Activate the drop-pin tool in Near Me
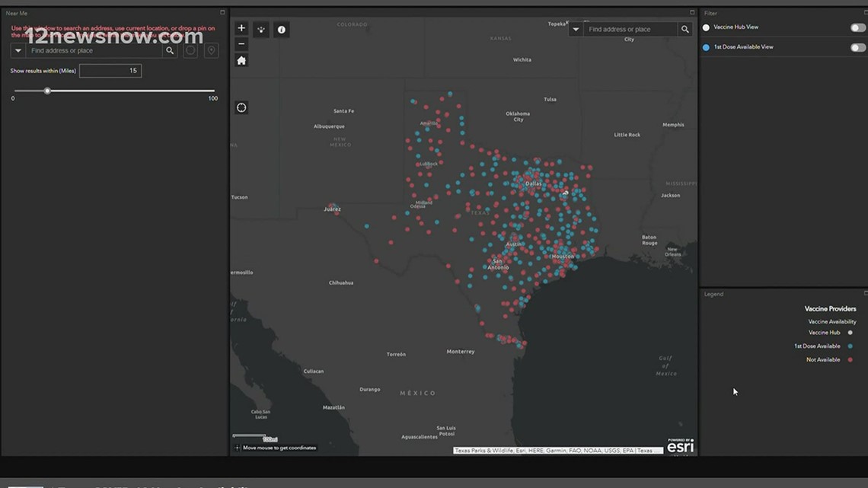 coord(212,50)
